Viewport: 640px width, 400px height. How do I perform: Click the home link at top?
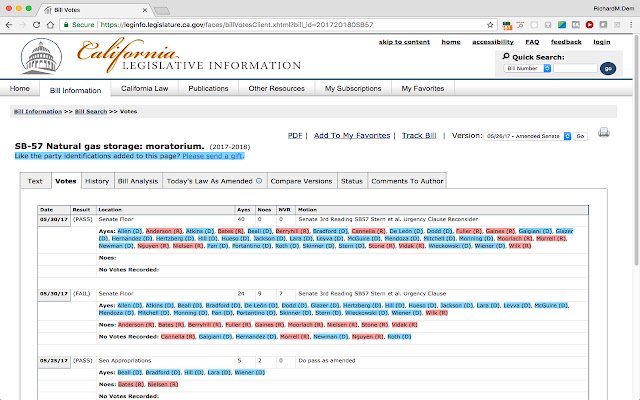(x=451, y=42)
